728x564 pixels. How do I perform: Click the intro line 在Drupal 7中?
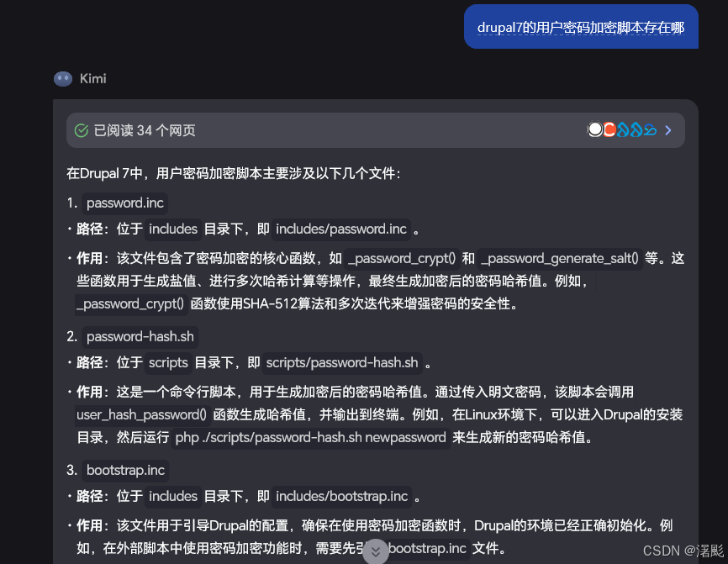coord(234,174)
